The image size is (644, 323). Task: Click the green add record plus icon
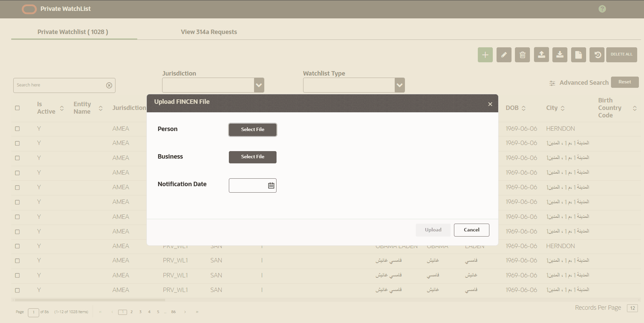pyautogui.click(x=485, y=55)
